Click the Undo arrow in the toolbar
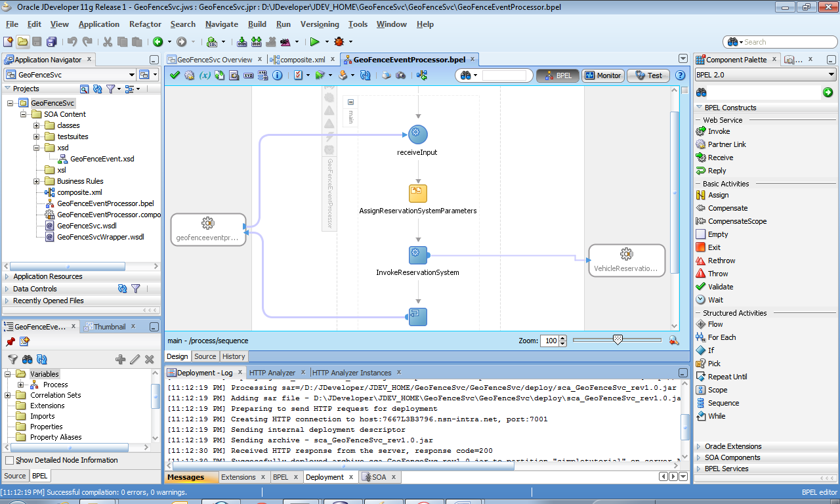 pyautogui.click(x=72, y=41)
